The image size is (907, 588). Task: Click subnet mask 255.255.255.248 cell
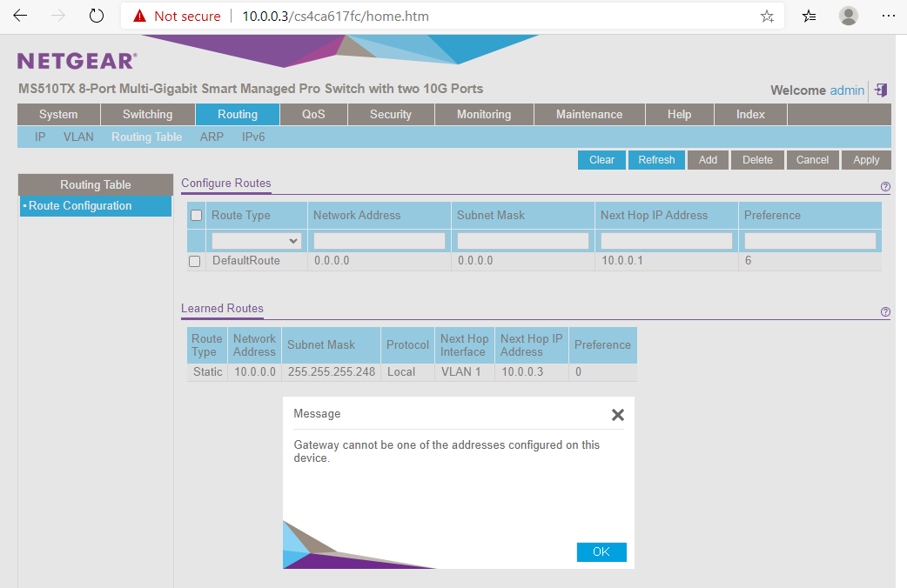click(x=332, y=371)
